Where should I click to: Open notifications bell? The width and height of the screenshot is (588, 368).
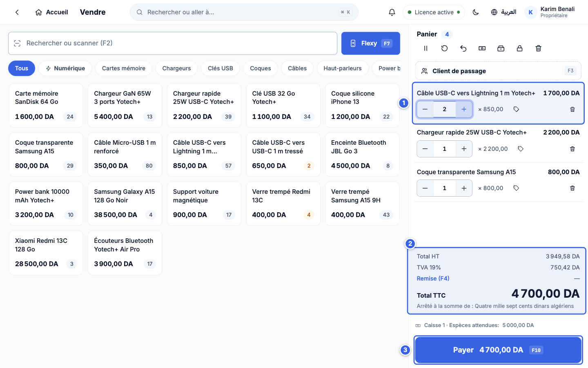[392, 12]
